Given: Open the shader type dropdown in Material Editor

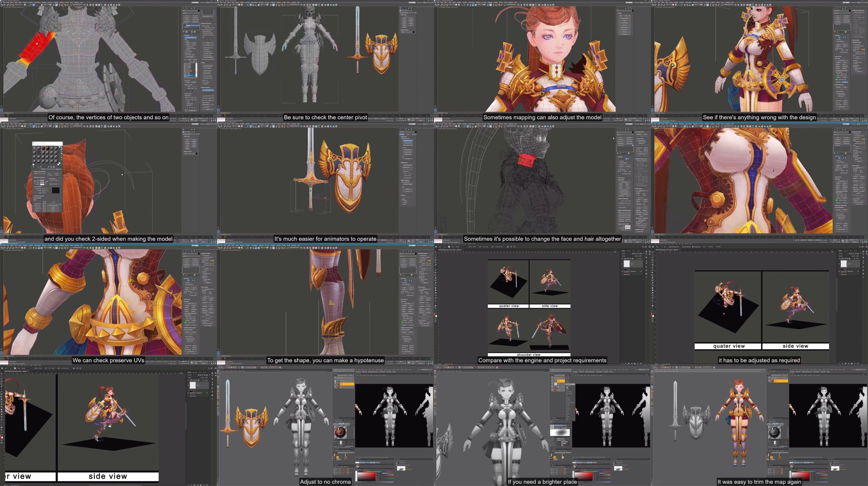Looking at the screenshot, I should point(40,174).
